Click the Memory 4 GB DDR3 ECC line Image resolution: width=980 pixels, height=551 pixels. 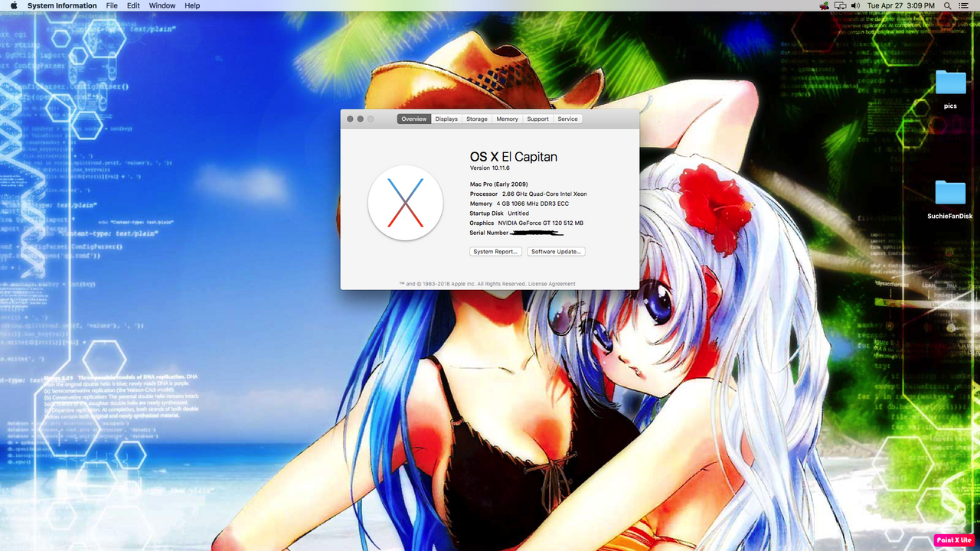519,204
